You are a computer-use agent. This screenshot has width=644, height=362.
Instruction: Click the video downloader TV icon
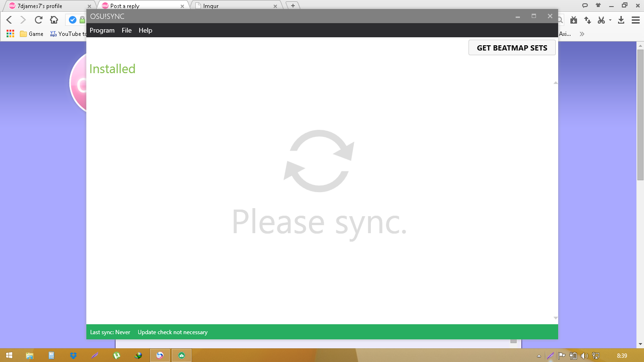pos(573,20)
